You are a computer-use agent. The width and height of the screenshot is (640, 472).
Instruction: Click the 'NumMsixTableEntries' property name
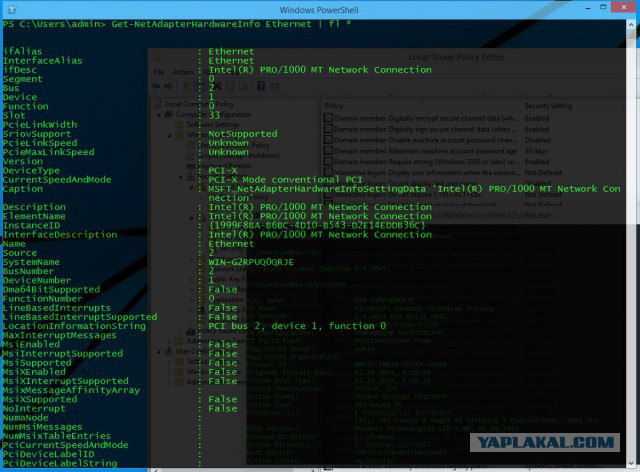(x=57, y=436)
